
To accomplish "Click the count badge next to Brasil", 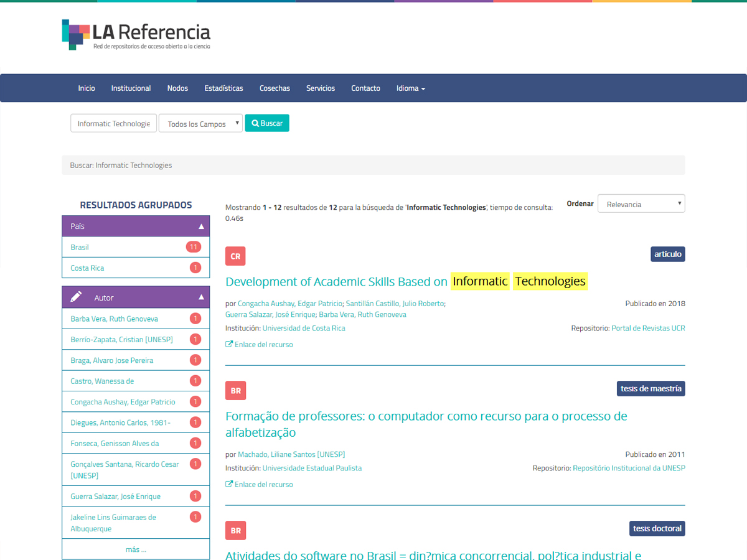I will [193, 247].
